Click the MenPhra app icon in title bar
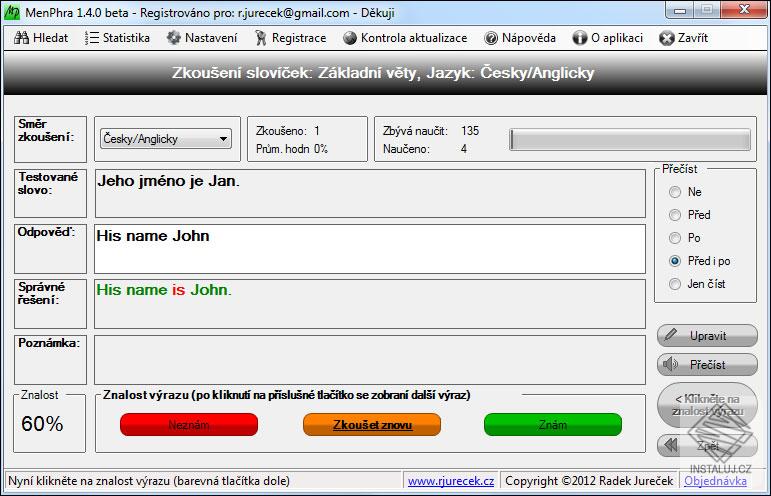Viewport: 771px width, 496px height. 12,12
